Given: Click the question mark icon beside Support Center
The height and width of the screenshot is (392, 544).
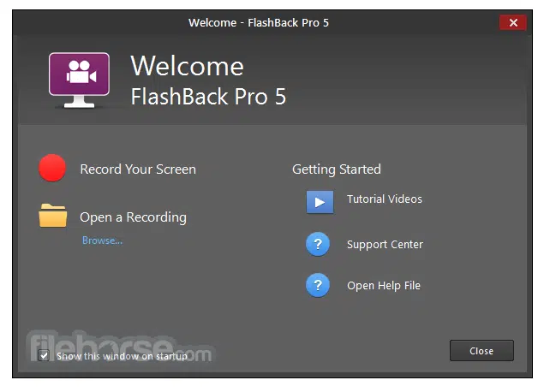Looking at the screenshot, I should click(318, 244).
